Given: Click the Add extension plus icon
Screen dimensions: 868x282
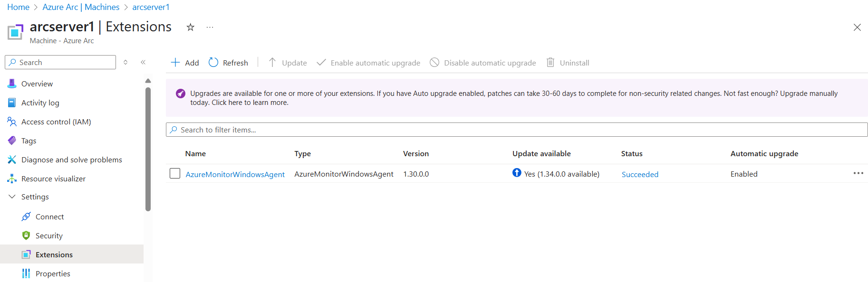Looking at the screenshot, I should (175, 63).
